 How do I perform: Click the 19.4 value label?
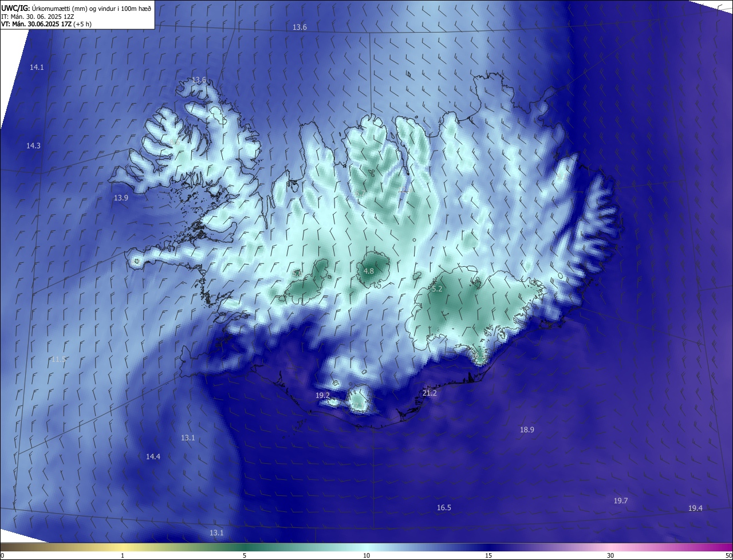(x=695, y=508)
